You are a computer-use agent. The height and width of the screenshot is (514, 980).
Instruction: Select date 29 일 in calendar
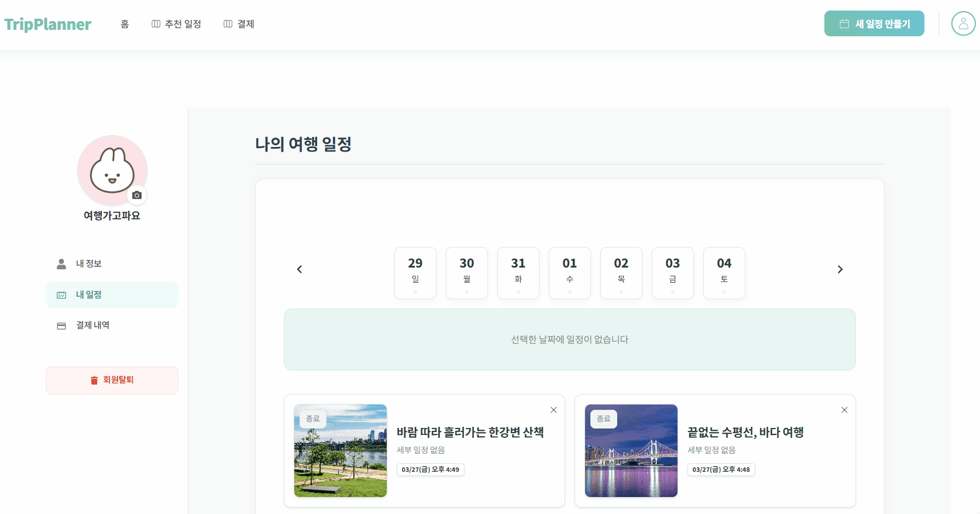point(415,273)
